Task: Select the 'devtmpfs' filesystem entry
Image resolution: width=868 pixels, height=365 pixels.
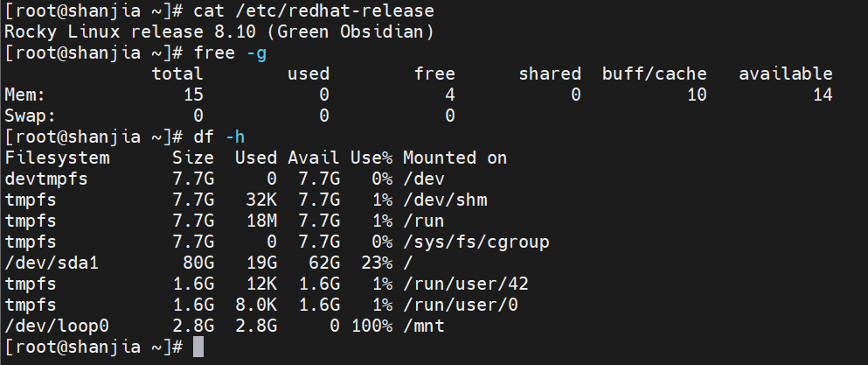Action: point(47,179)
